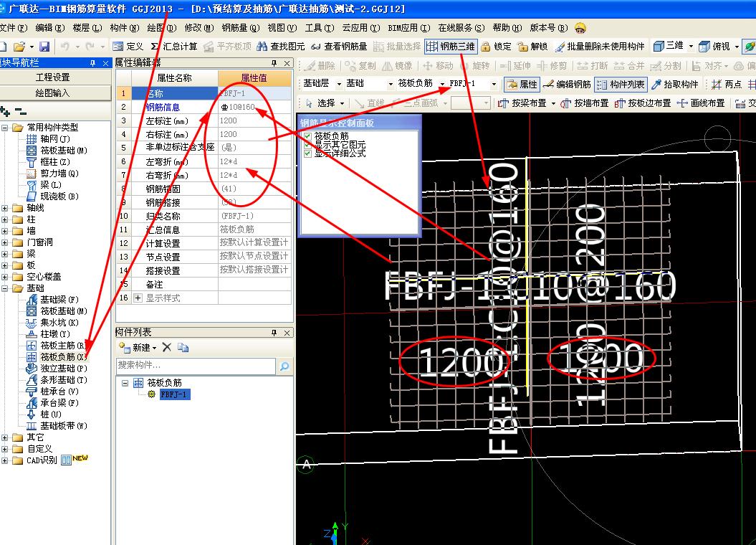Viewport: 756px width, 545px height.
Task: Expand the 门窗洞 tree folder
Action: click(x=5, y=242)
